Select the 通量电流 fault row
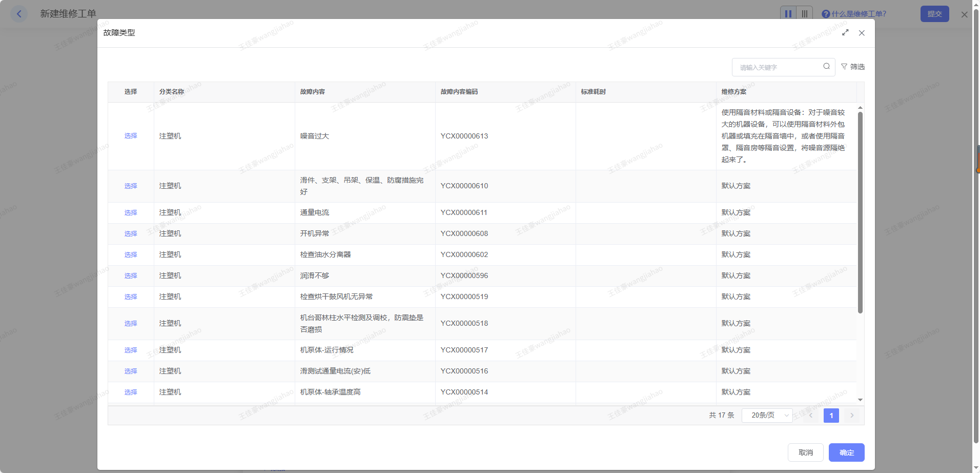This screenshot has height=473, width=980. coord(131,212)
